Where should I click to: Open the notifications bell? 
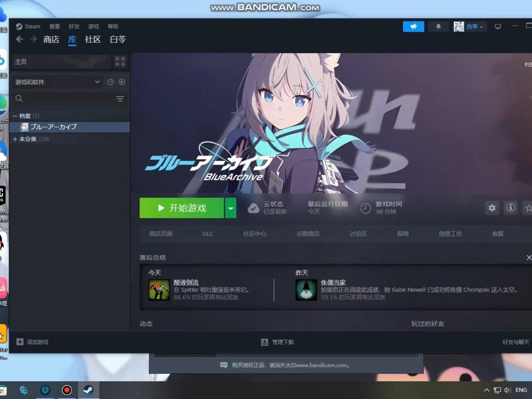tap(438, 27)
